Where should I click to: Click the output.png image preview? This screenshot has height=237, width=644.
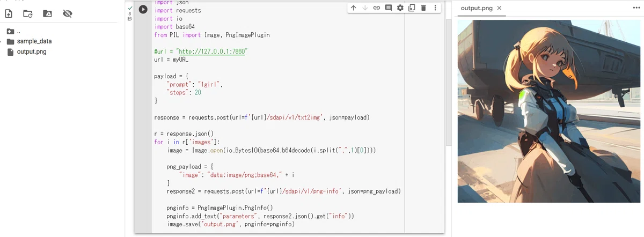(550, 112)
